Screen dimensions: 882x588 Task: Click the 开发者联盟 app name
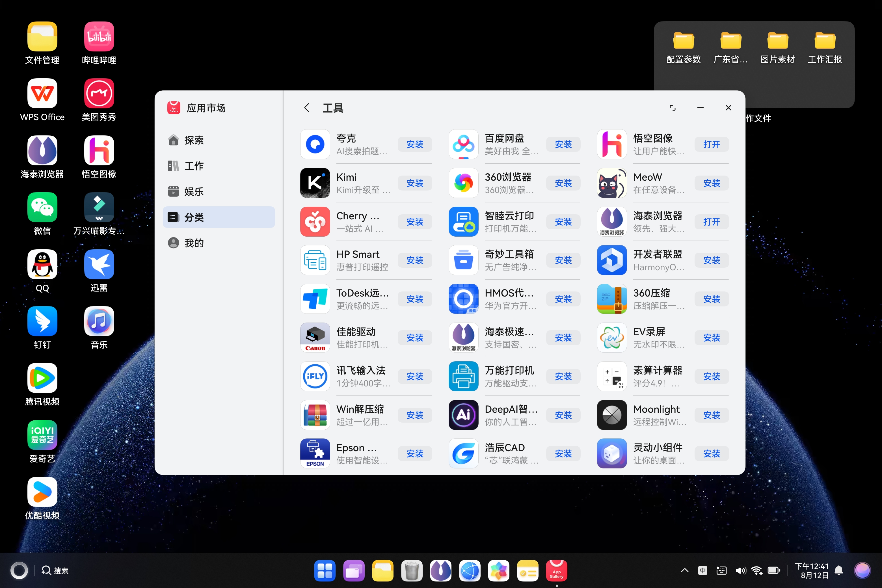[658, 254]
